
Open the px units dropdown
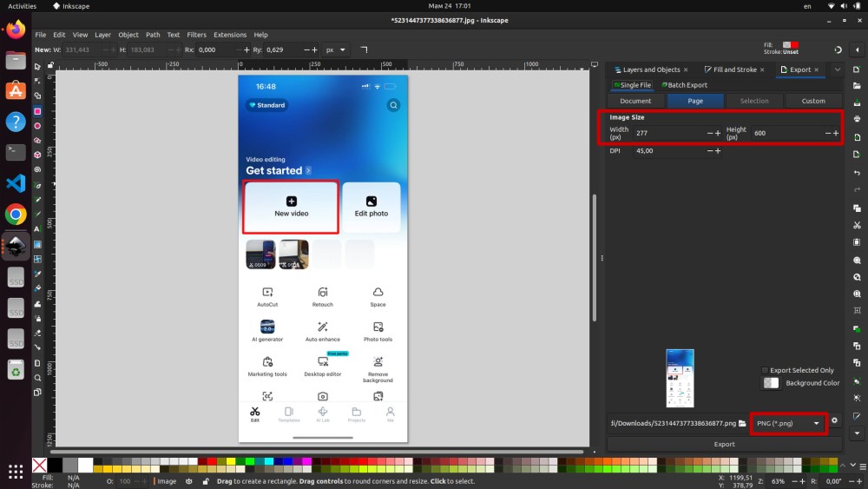click(335, 50)
